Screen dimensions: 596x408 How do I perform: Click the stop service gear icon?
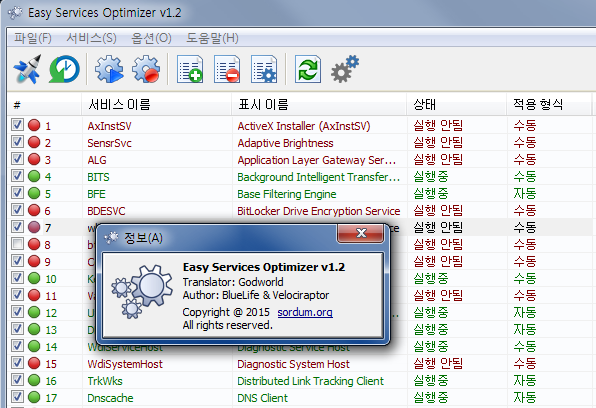point(146,69)
